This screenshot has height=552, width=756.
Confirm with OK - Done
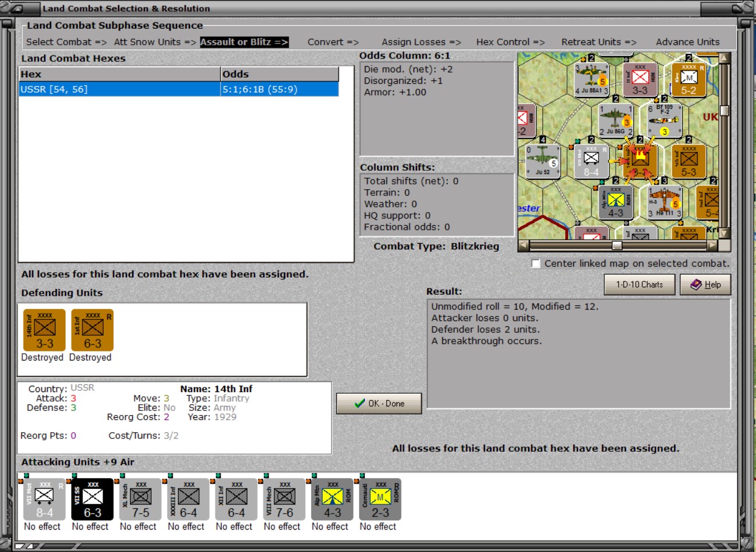379,404
